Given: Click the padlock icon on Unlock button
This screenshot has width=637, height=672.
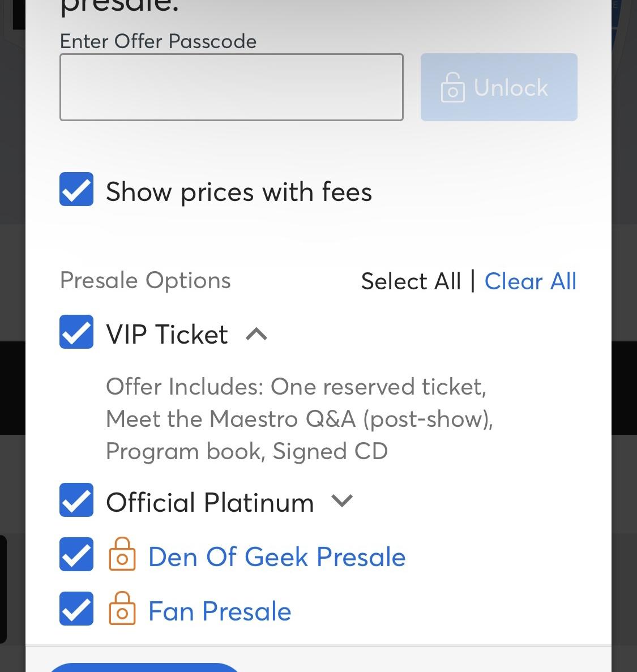Looking at the screenshot, I should (452, 87).
